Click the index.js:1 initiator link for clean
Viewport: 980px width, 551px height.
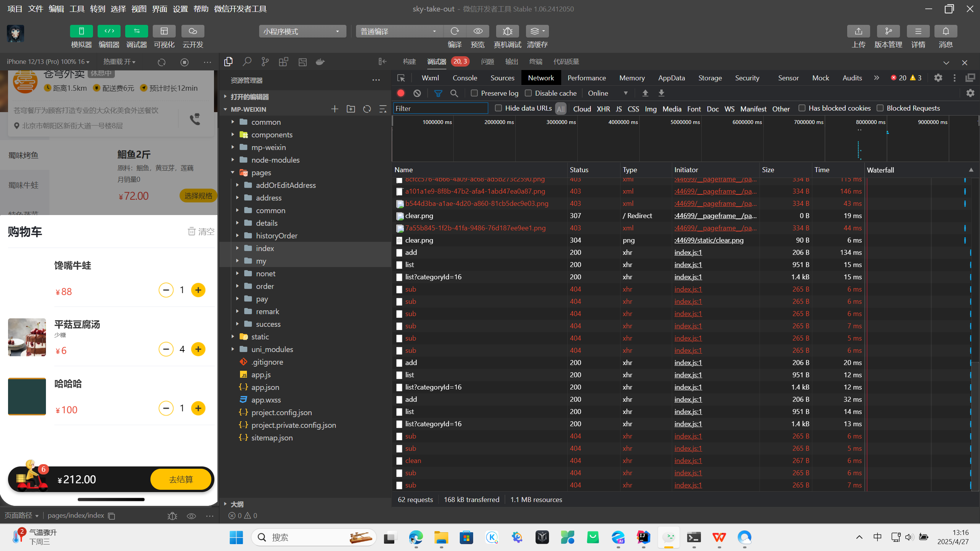688,461
